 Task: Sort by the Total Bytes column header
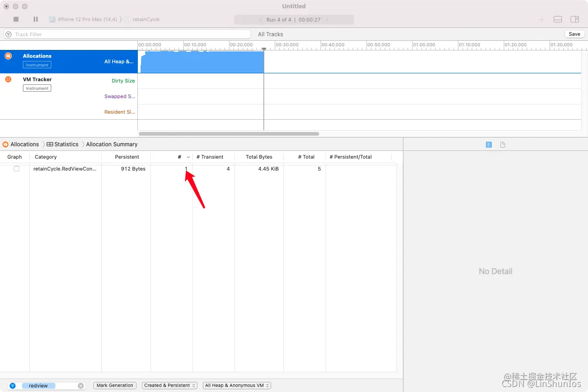point(259,157)
